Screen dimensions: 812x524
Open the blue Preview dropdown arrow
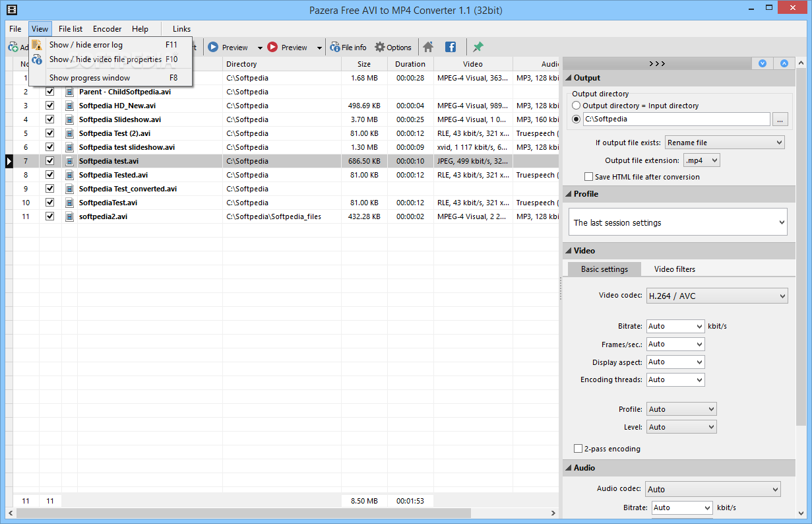pyautogui.click(x=260, y=48)
